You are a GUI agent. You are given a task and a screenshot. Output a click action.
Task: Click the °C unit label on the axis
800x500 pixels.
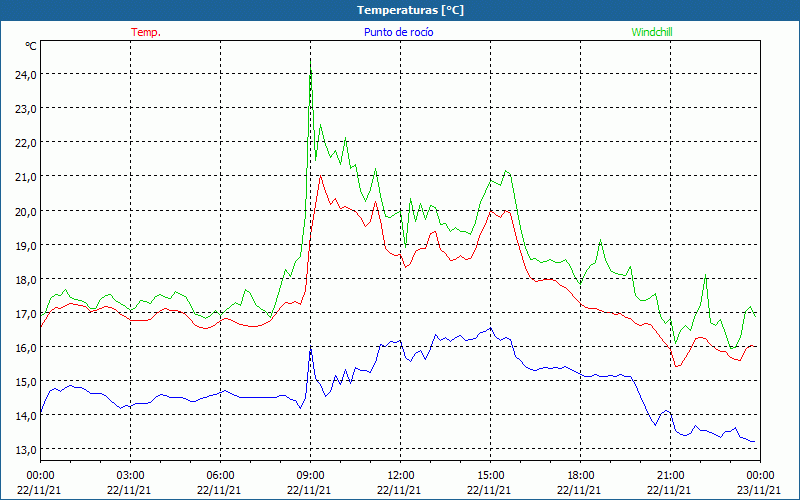(x=31, y=46)
